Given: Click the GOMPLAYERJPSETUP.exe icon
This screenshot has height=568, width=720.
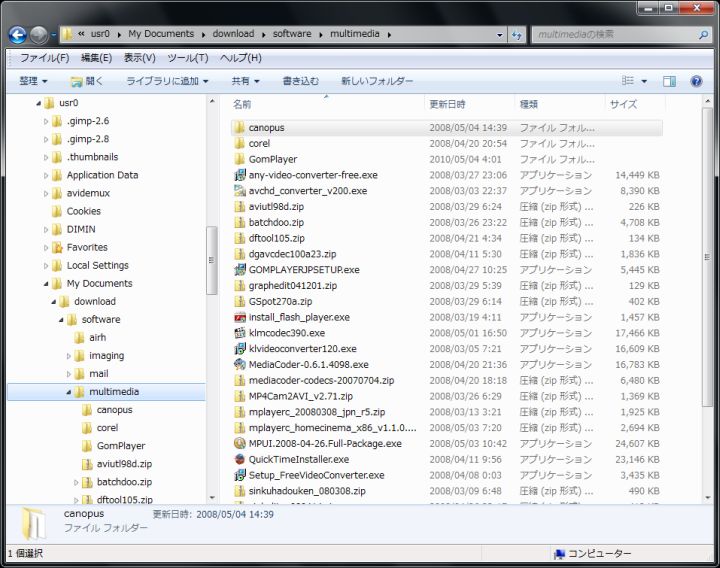Looking at the screenshot, I should coord(239,270).
